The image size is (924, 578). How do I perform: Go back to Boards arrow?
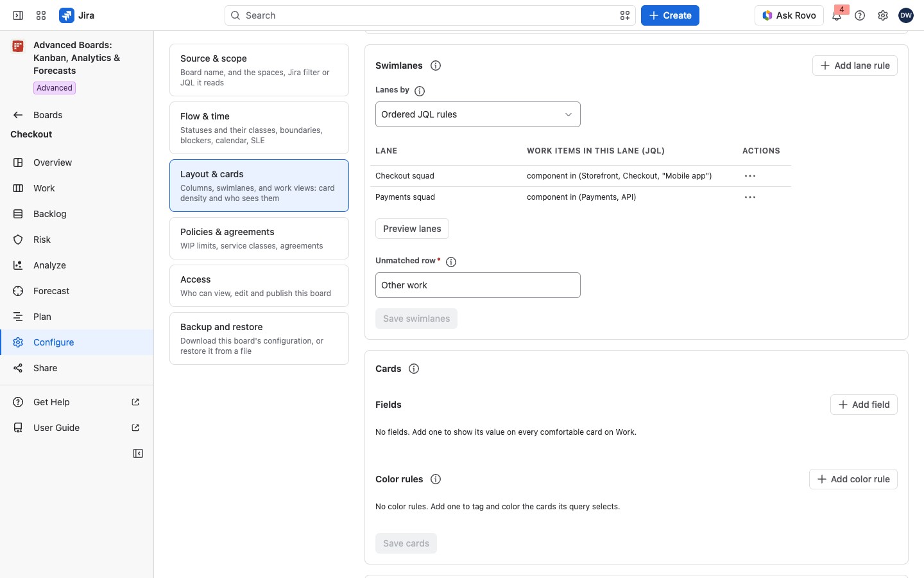coord(18,115)
